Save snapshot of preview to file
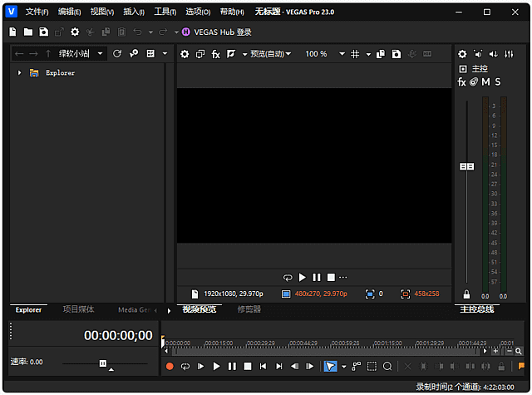This screenshot has height=395, width=532. pyautogui.click(x=397, y=54)
